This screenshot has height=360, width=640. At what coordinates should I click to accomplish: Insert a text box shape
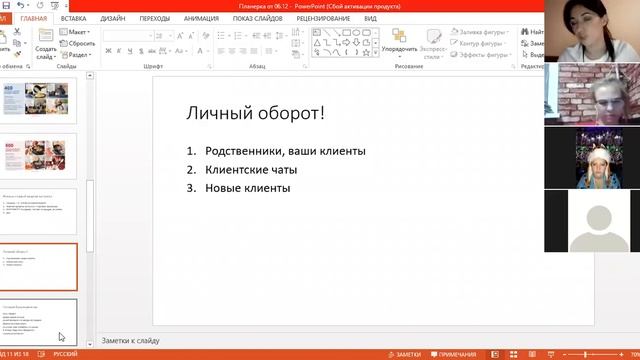pyautogui.click(x=317, y=32)
